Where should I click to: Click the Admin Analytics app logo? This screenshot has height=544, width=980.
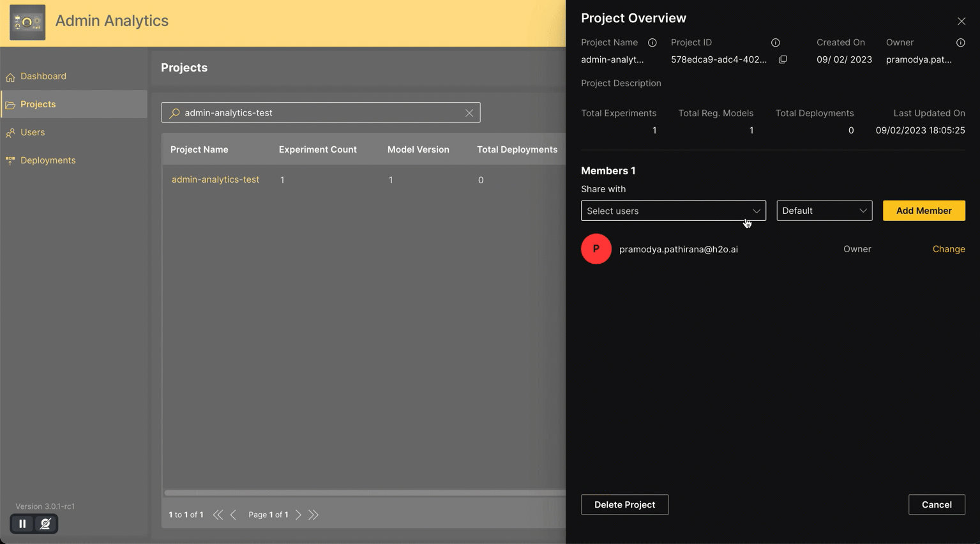click(x=27, y=22)
